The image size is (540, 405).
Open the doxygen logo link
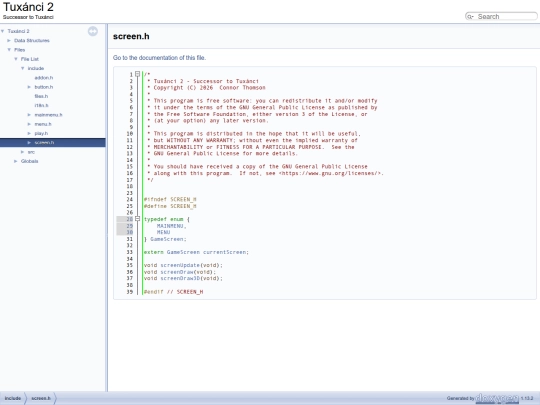click(x=497, y=398)
